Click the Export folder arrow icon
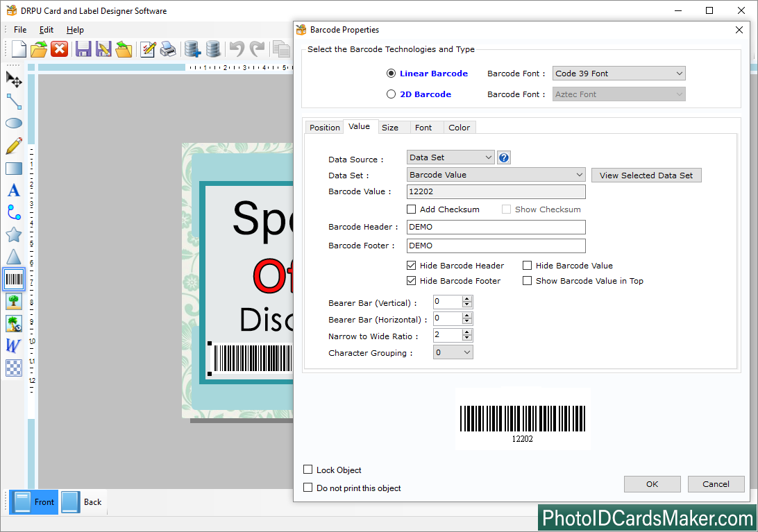 coord(124,49)
